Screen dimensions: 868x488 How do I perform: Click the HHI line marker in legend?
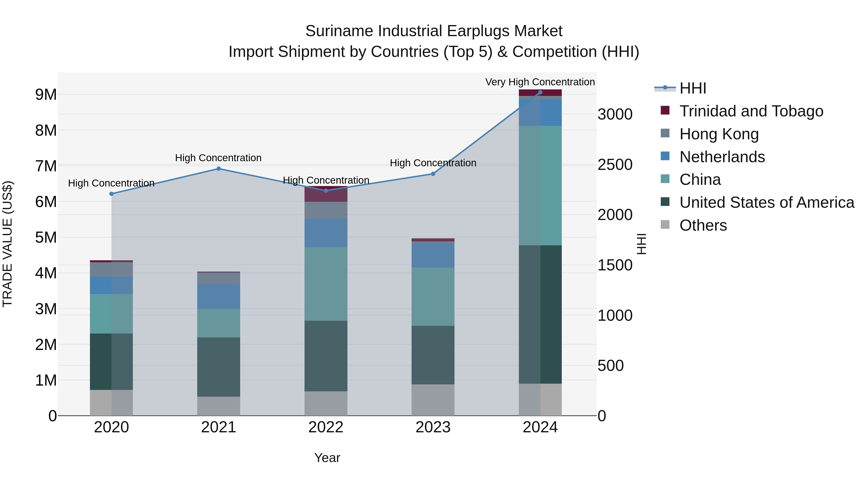[665, 87]
